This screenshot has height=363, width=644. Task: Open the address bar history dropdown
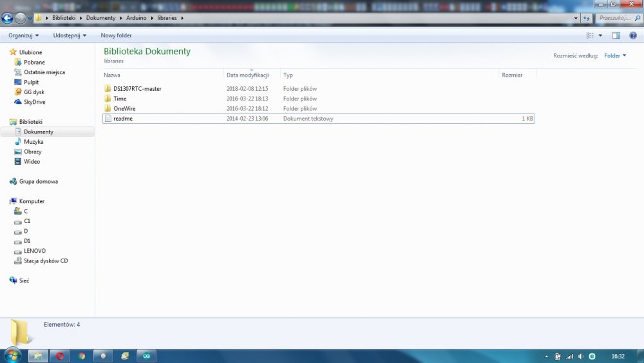coord(576,18)
